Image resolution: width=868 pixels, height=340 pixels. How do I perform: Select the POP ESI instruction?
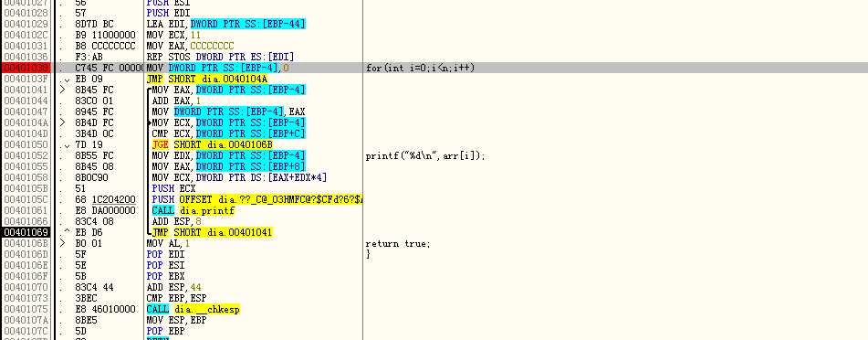pyautogui.click(x=165, y=266)
